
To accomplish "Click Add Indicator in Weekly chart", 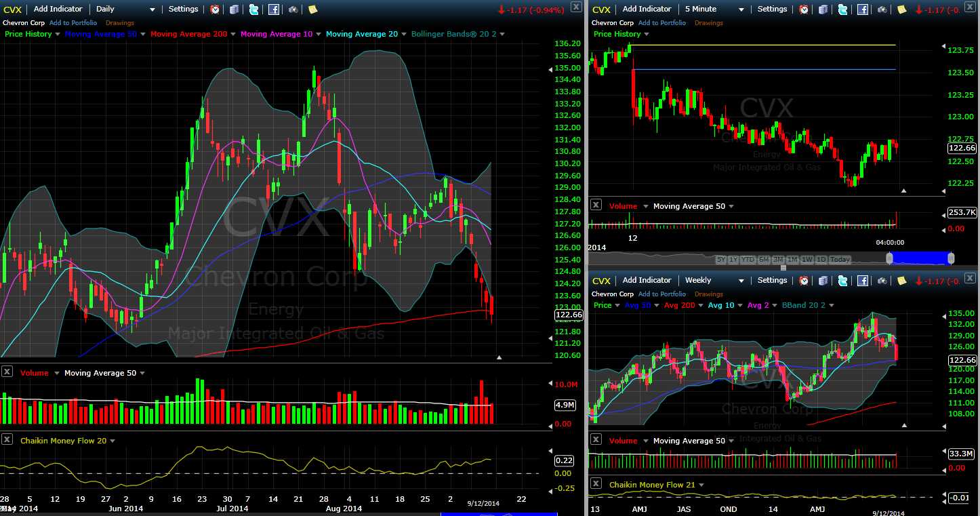I will (x=647, y=281).
